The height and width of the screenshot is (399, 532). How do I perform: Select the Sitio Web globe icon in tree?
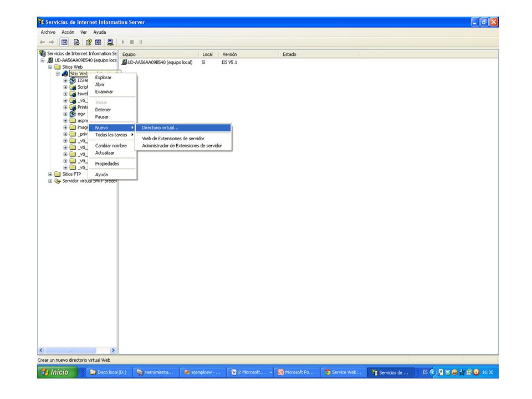pos(65,74)
